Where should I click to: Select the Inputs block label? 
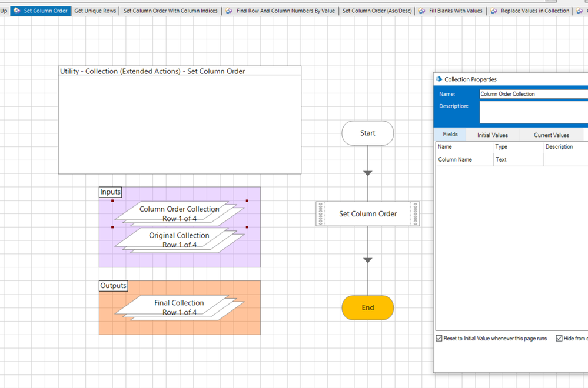tap(110, 192)
